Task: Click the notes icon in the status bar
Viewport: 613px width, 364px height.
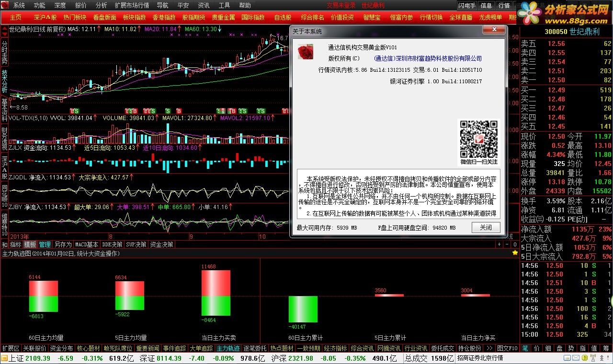Action: pos(567,358)
